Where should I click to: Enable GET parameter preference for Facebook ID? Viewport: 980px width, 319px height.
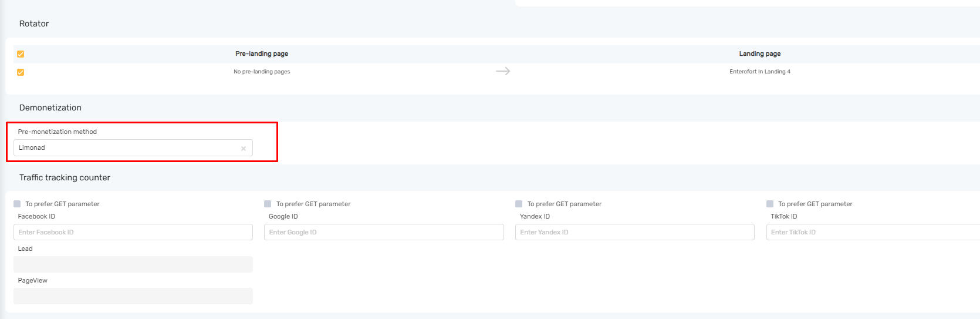coord(17,204)
